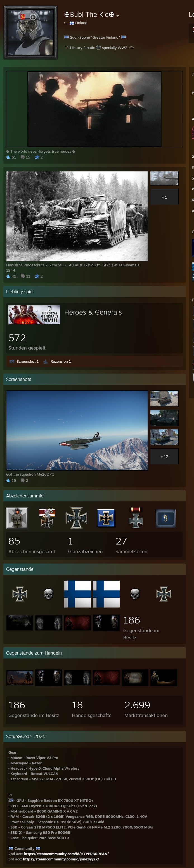This screenshot has height=868, width=194.
Task: Select the officer portrait badge
Action: pyautogui.click(x=17, y=518)
